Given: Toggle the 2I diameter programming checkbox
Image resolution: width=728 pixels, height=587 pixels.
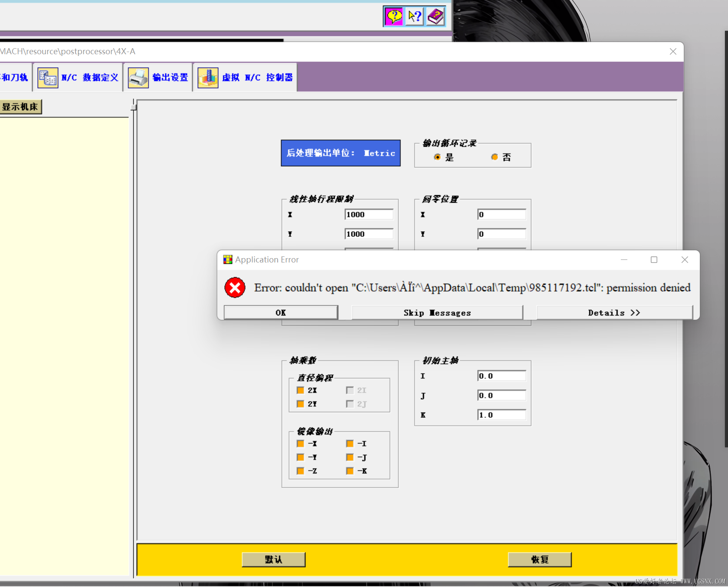Looking at the screenshot, I should (x=350, y=390).
